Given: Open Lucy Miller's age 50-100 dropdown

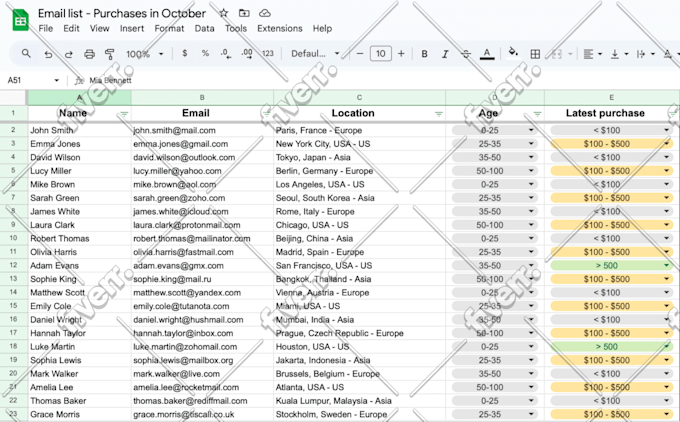Looking at the screenshot, I should [531, 171].
